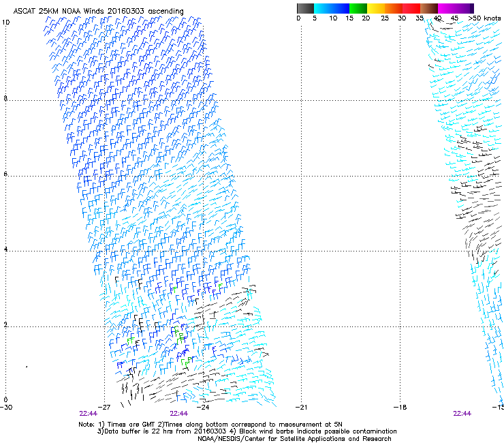Click the NOAA/NESDIS credit line

(x=294, y=439)
